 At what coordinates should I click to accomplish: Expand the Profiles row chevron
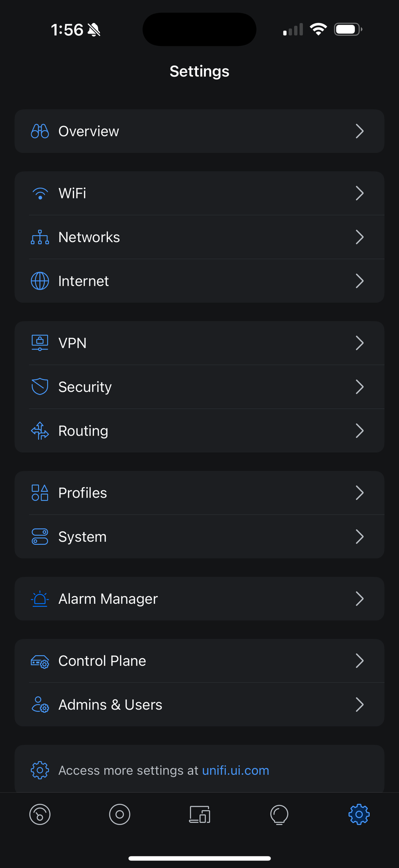(x=360, y=493)
